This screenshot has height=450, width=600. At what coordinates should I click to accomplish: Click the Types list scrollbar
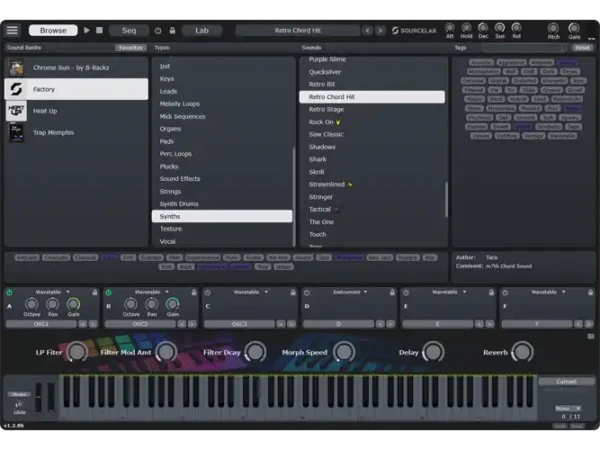pos(294,197)
